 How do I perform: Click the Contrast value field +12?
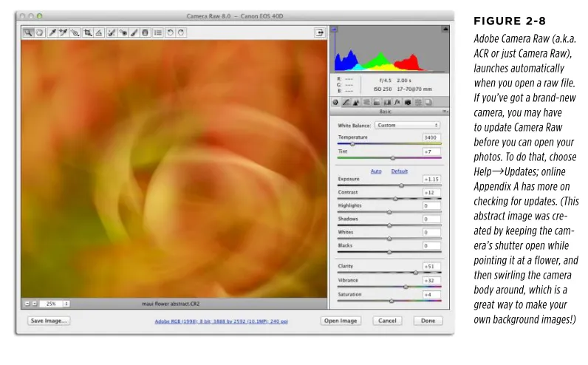(x=431, y=192)
